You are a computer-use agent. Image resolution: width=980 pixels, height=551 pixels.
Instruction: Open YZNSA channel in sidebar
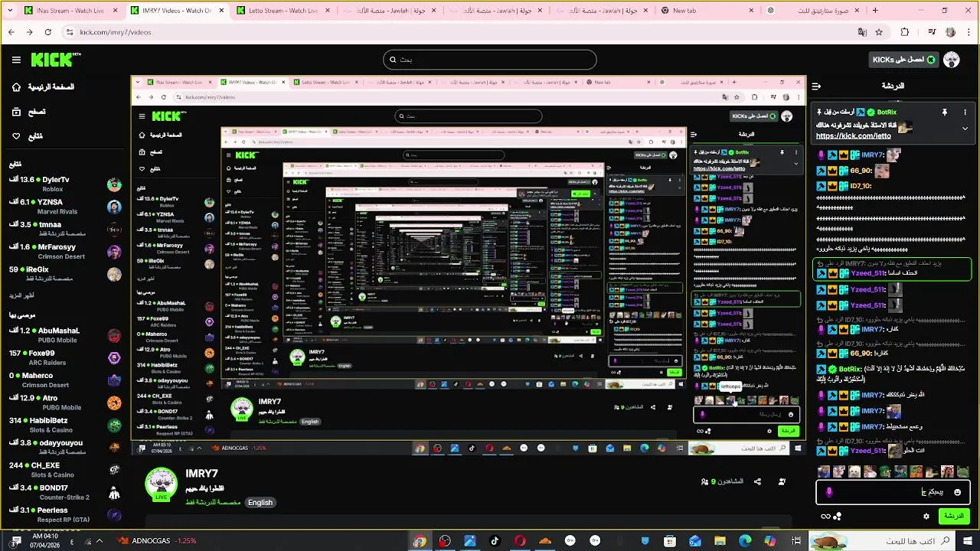(65, 207)
